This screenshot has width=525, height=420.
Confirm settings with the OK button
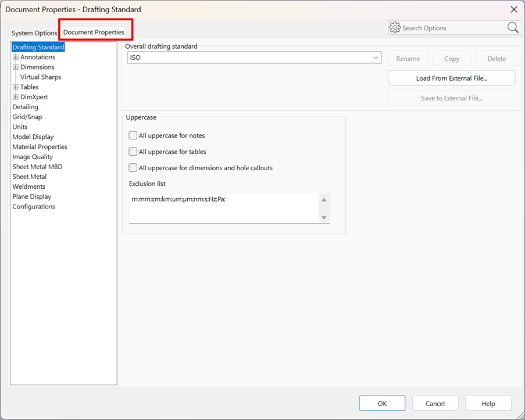382,403
